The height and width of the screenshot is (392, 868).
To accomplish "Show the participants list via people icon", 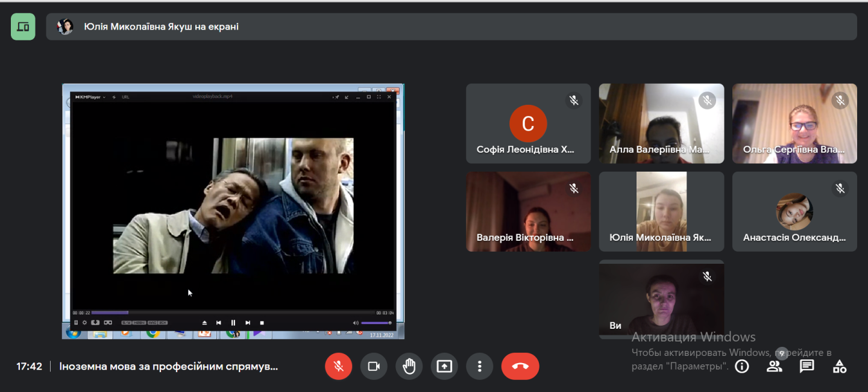I will 774,366.
